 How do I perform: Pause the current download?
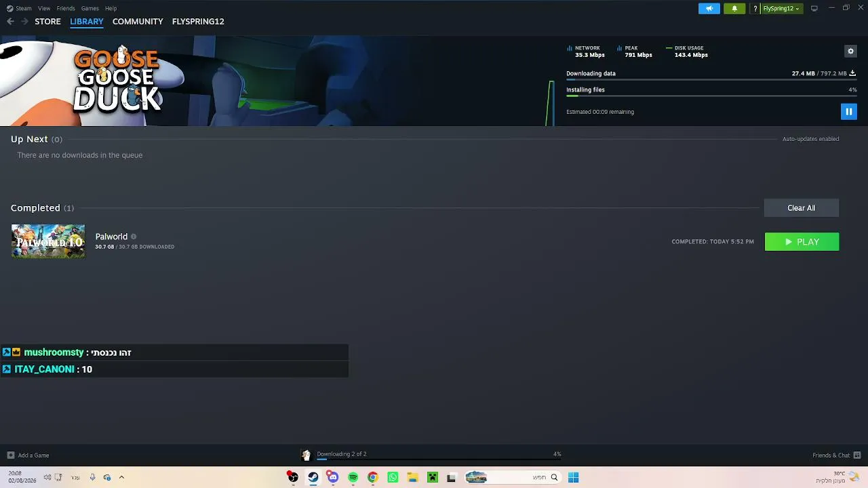click(848, 112)
